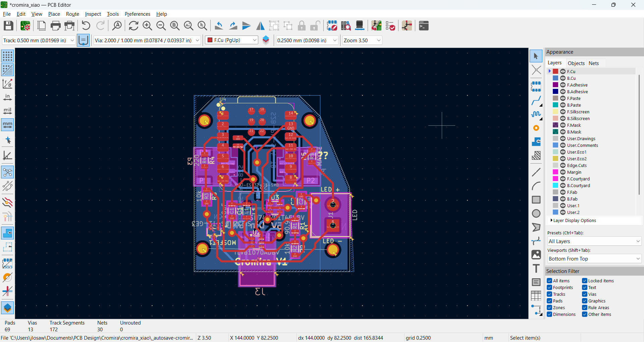Lock the selected items

point(302,26)
